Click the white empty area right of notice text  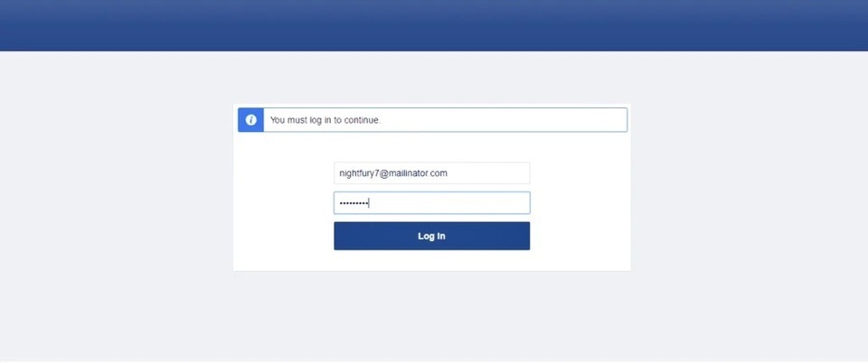[x=504, y=120]
